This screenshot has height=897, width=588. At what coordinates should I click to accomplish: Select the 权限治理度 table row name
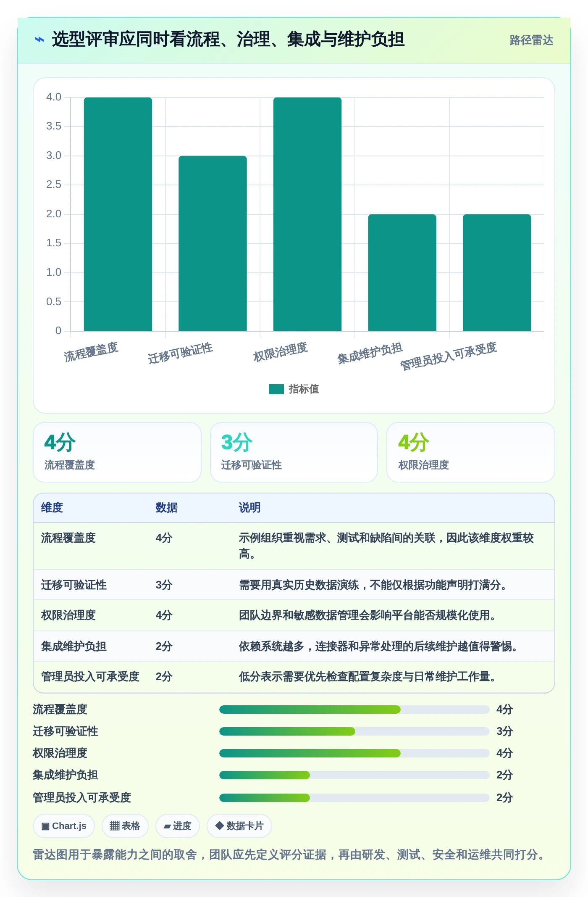pos(68,615)
